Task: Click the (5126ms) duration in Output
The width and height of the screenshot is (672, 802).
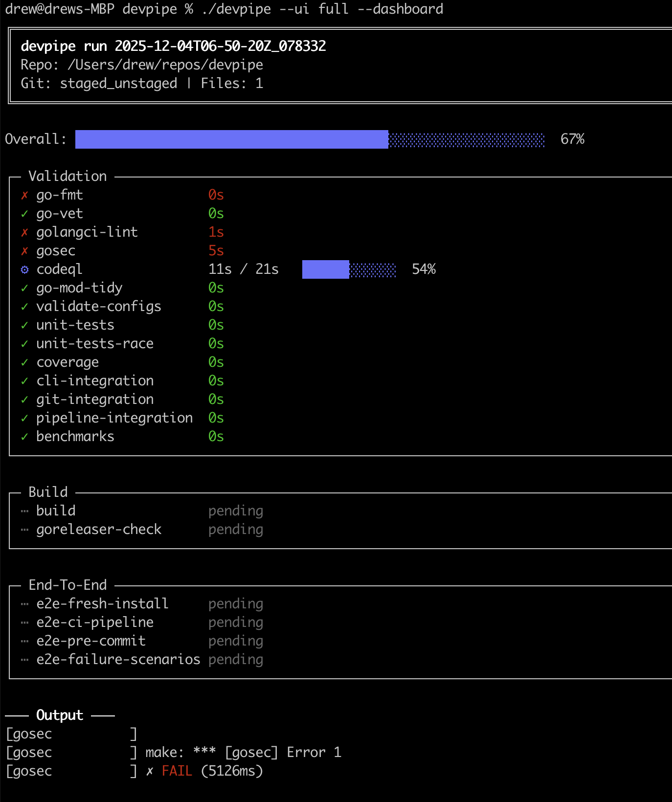Action: coord(232,771)
